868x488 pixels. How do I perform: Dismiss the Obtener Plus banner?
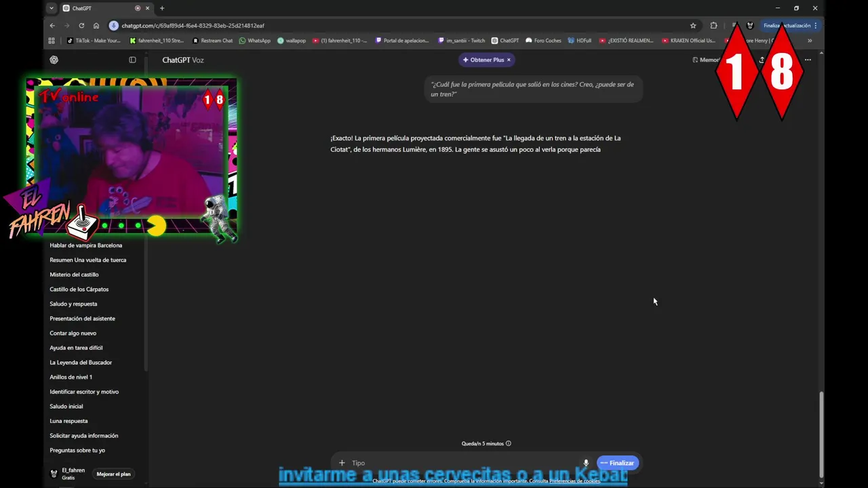click(509, 60)
